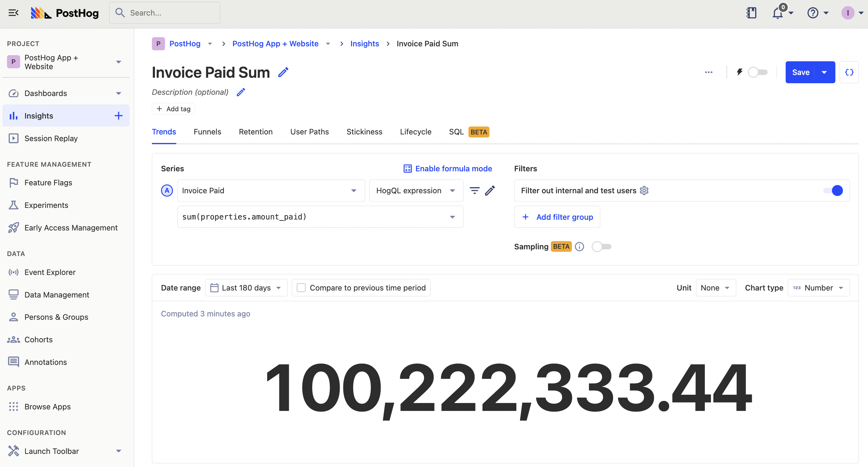Expand the Chart type Number dropdown
The image size is (868, 467).
coord(819,288)
